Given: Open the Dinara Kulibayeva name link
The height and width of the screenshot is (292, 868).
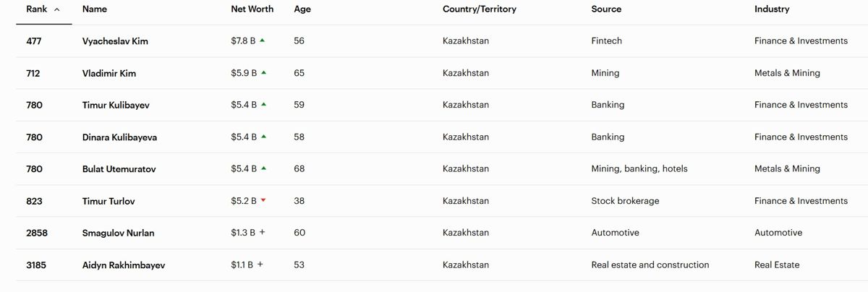Looking at the screenshot, I should [x=119, y=137].
